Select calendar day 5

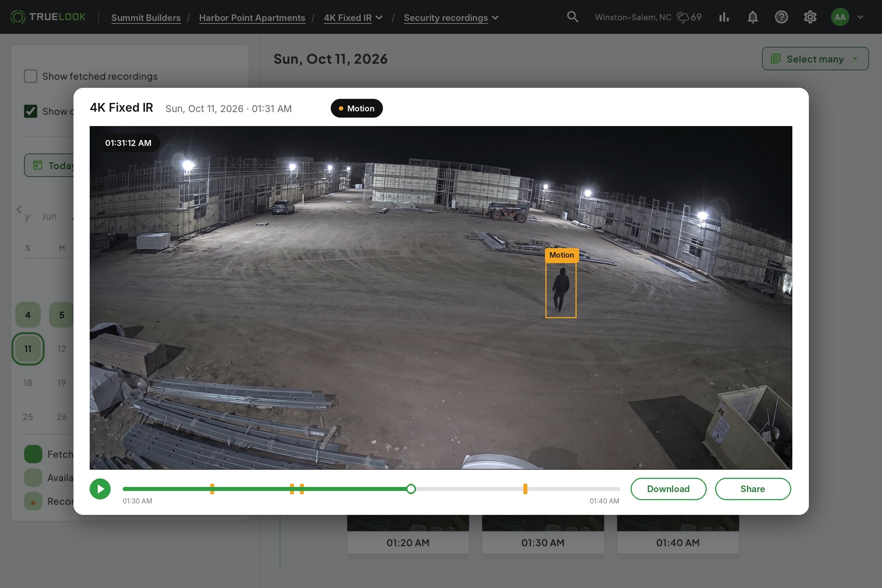[61, 315]
